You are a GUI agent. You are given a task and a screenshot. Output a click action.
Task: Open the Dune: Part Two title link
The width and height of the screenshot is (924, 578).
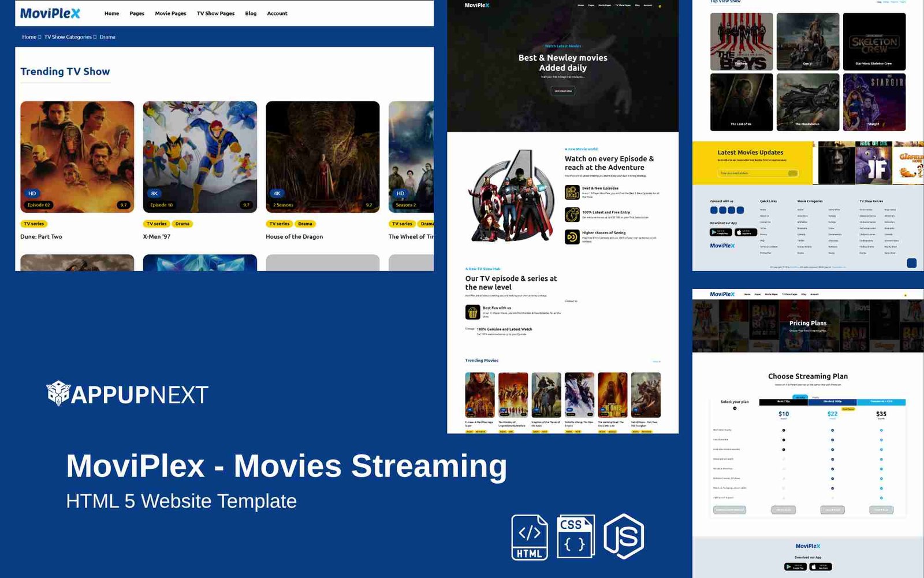[x=41, y=236]
